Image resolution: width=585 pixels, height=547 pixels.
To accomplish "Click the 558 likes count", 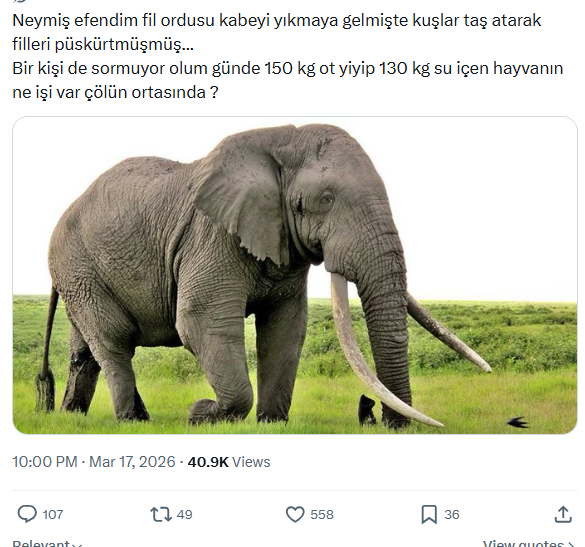I will click(322, 515).
